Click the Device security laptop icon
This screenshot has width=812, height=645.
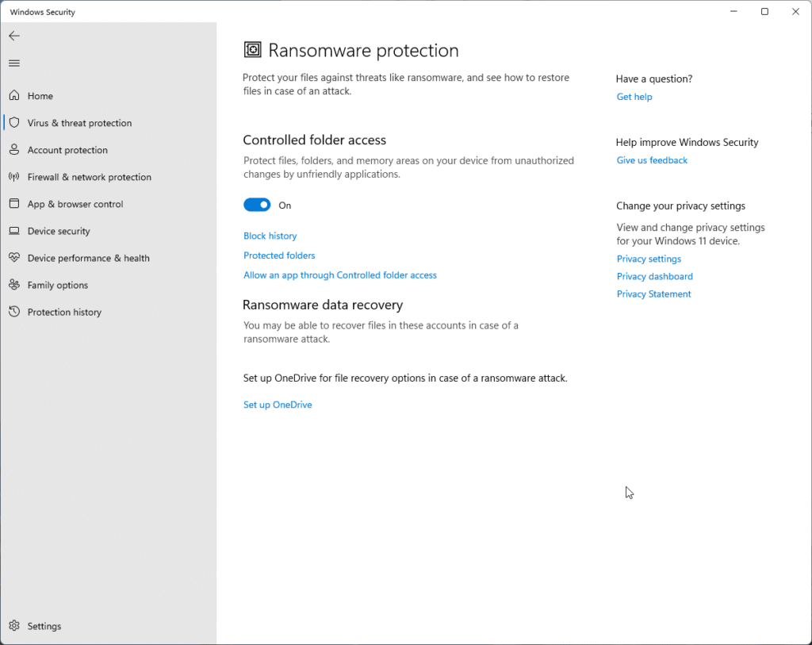(14, 231)
